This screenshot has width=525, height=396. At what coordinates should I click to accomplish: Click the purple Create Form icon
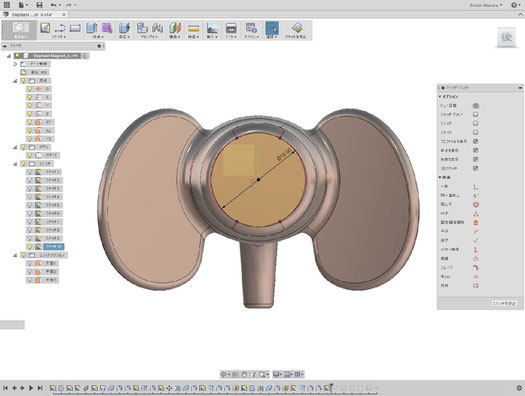pos(107,28)
